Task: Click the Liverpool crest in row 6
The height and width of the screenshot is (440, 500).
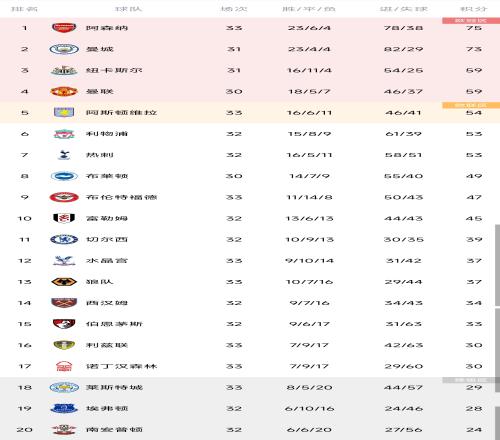Action: (x=64, y=134)
